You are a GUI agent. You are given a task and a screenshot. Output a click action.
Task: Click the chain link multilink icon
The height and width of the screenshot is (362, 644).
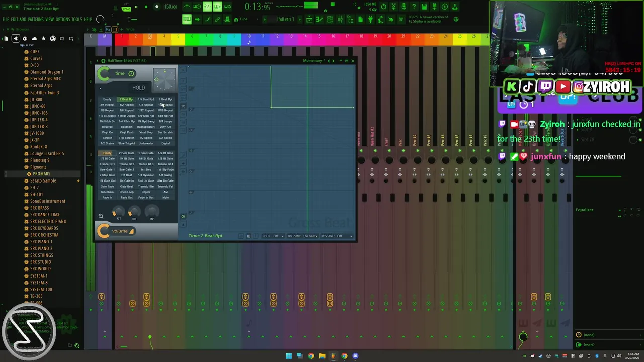(x=217, y=19)
